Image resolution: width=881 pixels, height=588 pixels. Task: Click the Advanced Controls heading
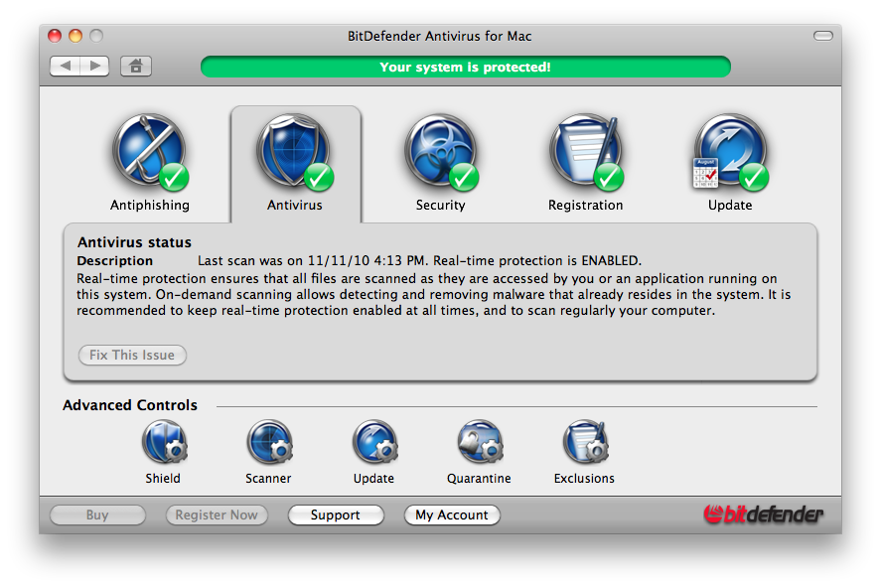click(130, 405)
